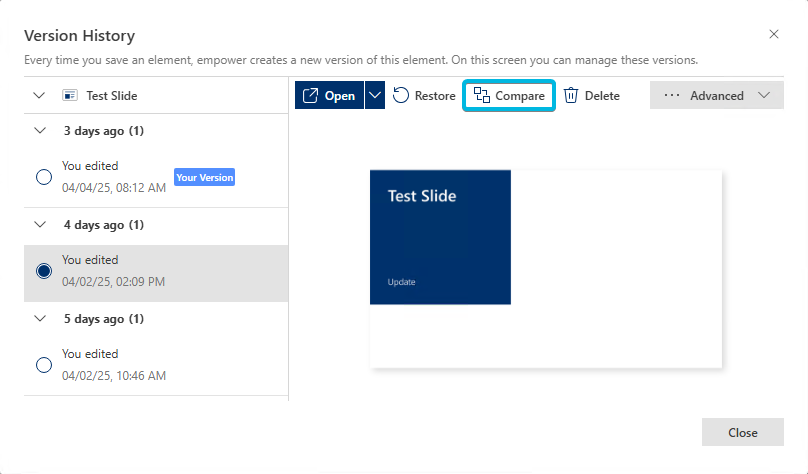Viewport: 808px width, 474px height.
Task: Close the Version History dialog with X
Action: [773, 34]
